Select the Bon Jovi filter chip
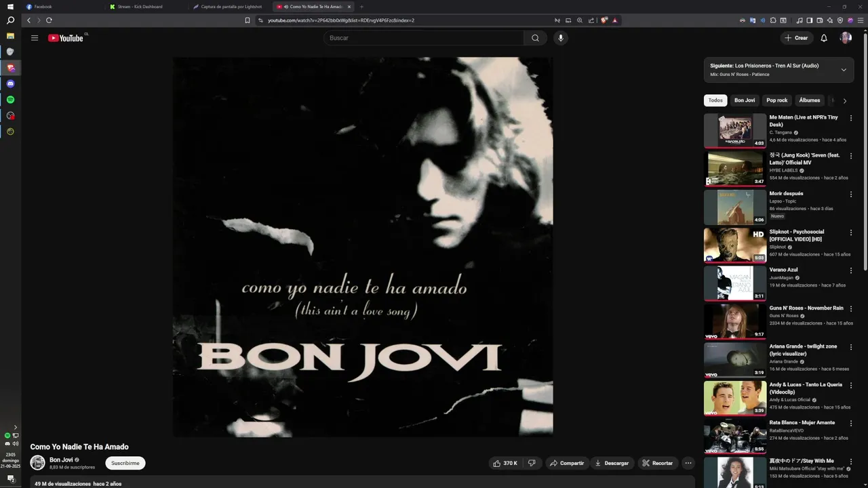This screenshot has width=868, height=488. click(745, 100)
